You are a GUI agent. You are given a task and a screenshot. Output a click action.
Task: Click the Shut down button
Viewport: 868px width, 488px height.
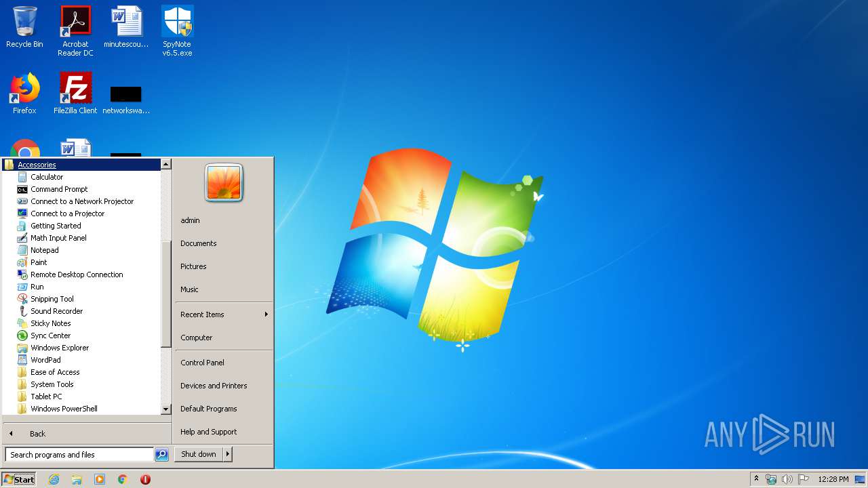199,454
